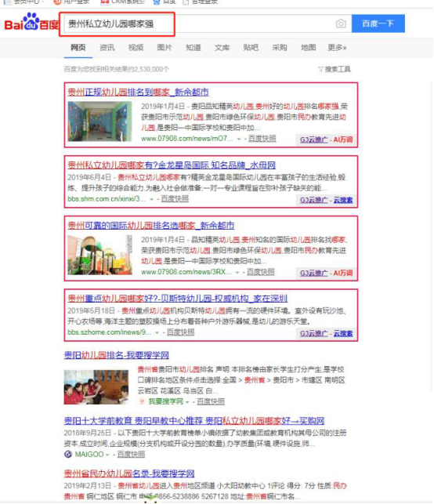The image size is (434, 504).
Task: Switch to the 视频 tab
Action: pyautogui.click(x=136, y=48)
